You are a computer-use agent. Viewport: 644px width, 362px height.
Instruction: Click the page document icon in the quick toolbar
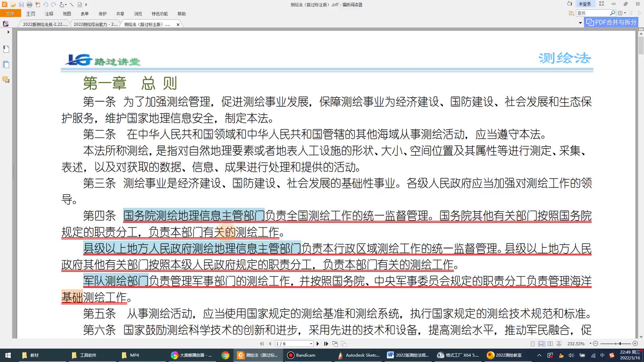[x=80, y=5]
